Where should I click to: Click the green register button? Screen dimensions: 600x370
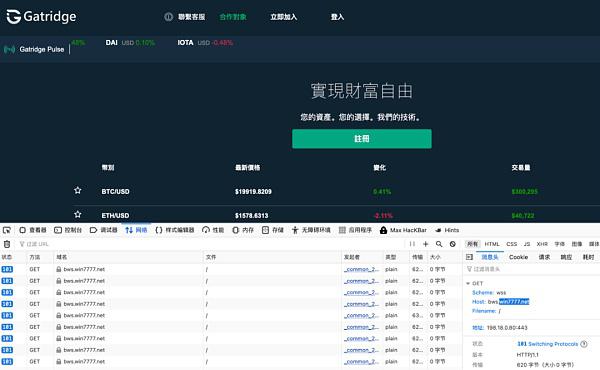pyautogui.click(x=362, y=139)
